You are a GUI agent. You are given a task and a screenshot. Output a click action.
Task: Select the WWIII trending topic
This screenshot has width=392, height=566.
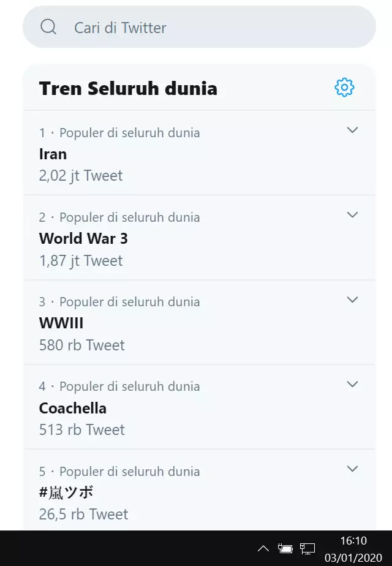61,323
